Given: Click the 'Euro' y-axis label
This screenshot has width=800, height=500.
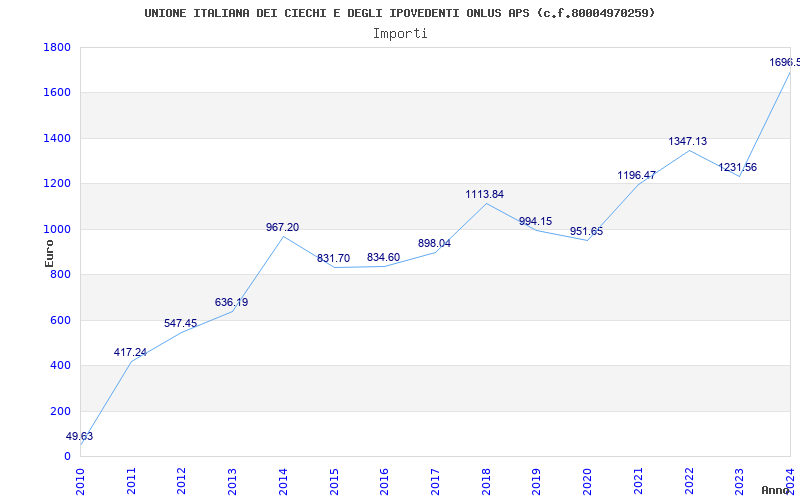Looking at the screenshot, I should coord(49,253).
